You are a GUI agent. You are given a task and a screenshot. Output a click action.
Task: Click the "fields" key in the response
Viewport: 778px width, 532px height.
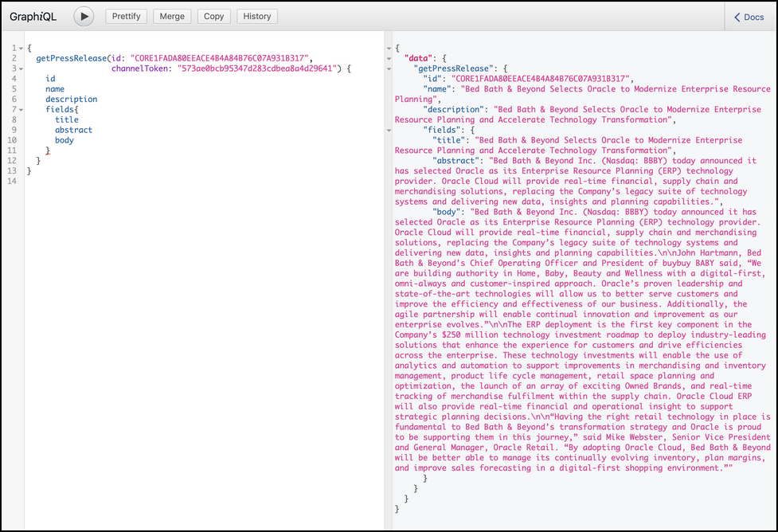click(442, 130)
